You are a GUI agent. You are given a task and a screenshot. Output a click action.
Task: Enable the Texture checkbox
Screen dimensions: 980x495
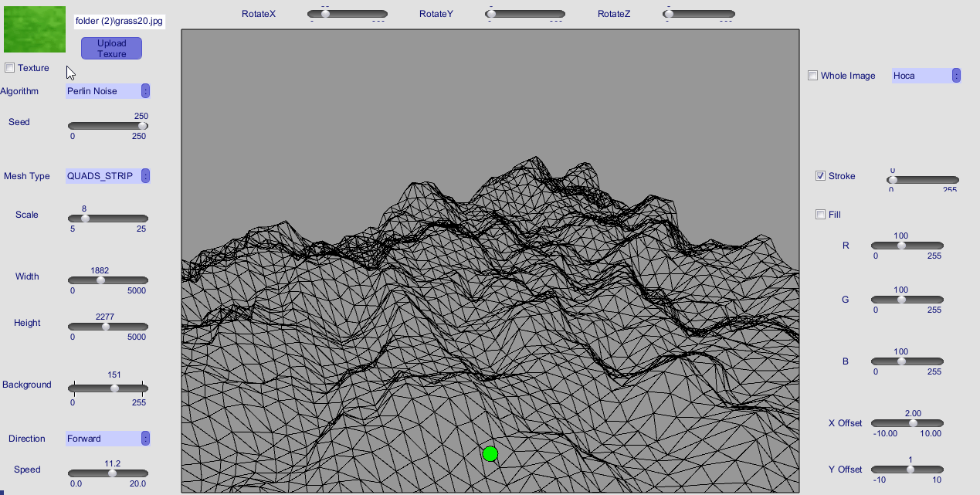[x=10, y=68]
